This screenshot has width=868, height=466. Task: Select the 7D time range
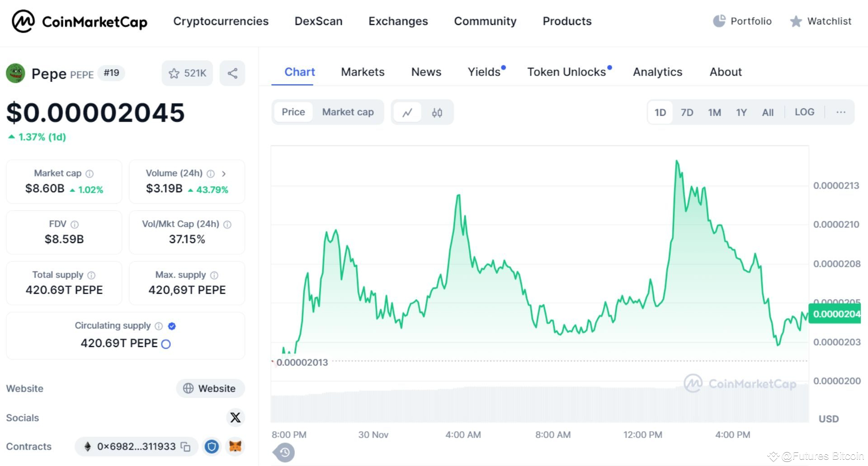pyautogui.click(x=687, y=112)
